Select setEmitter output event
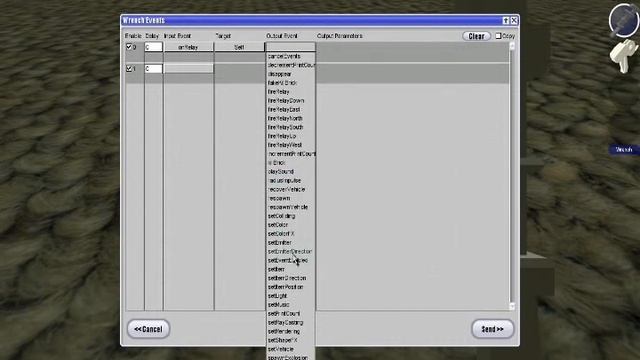The image size is (640, 360). click(x=280, y=242)
